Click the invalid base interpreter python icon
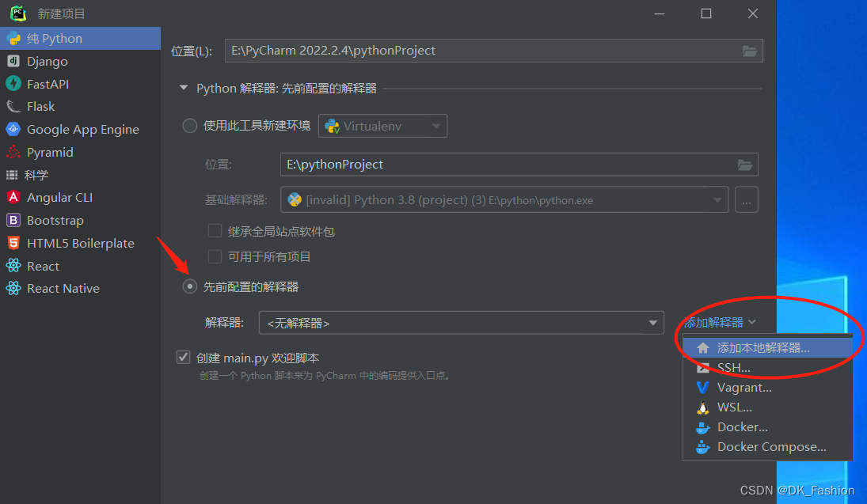This screenshot has height=504, width=867. [x=295, y=199]
